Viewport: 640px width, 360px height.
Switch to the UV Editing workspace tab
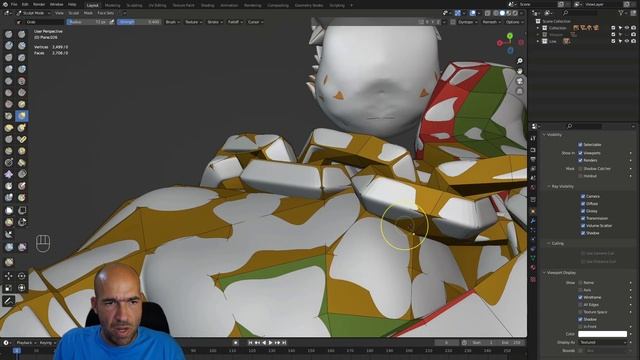pos(157,6)
